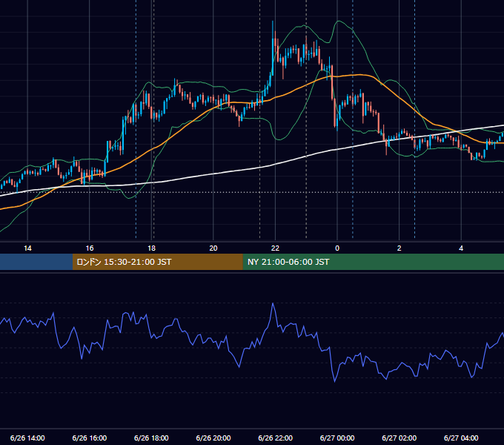
Task: Click the 6/26 16:00 label on indicator axis
Action: (x=90, y=438)
